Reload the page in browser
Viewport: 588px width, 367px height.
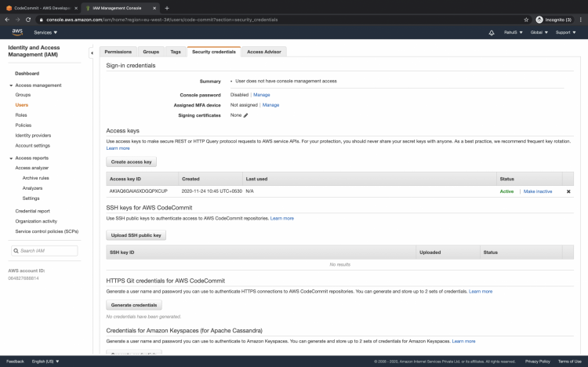pos(28,20)
